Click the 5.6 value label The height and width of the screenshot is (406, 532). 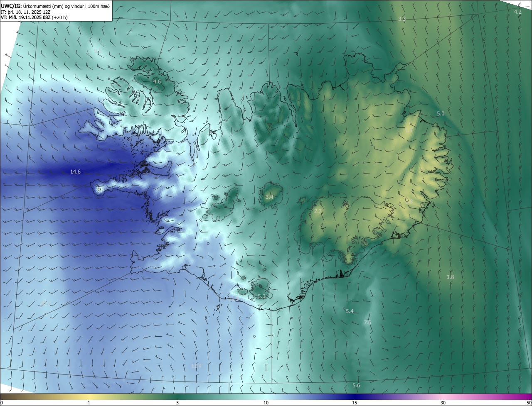coord(356,386)
